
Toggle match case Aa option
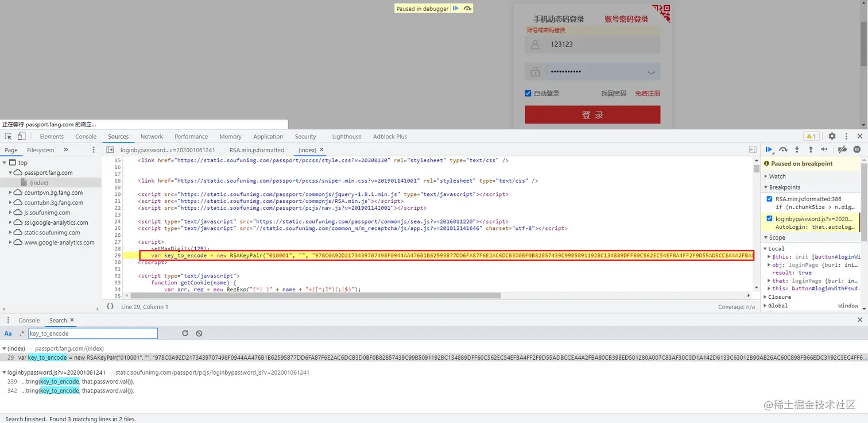8,333
